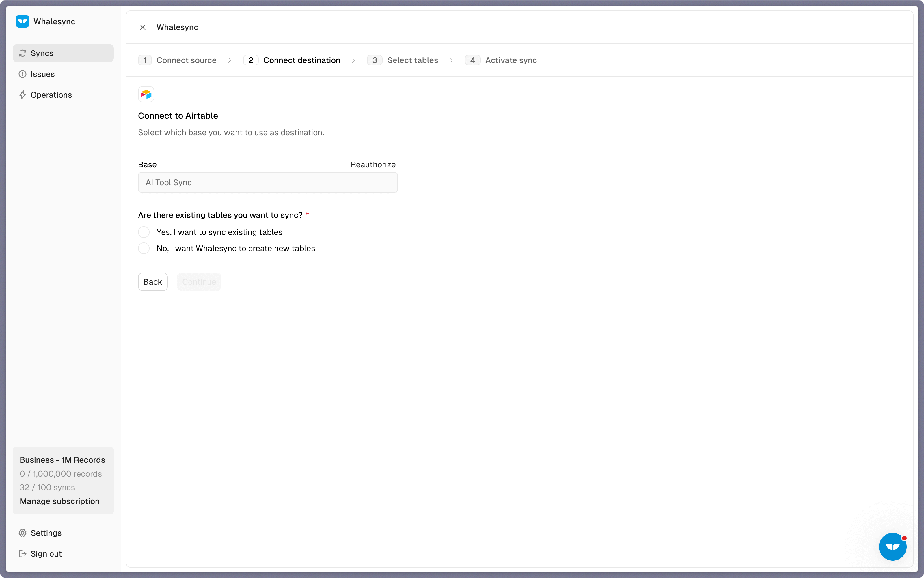This screenshot has height=578, width=924.
Task: Open the Manage subscription link
Action: 59,501
